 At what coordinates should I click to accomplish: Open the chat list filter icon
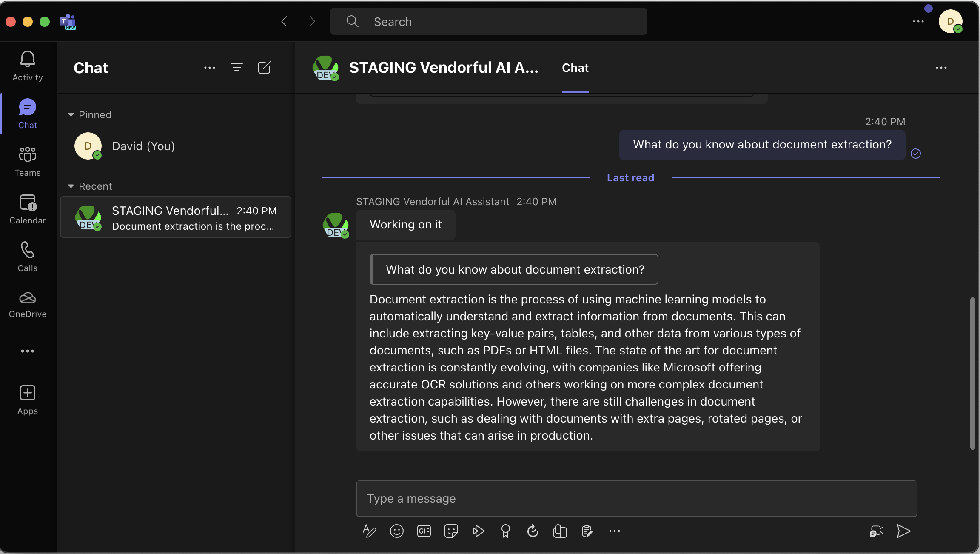point(237,68)
